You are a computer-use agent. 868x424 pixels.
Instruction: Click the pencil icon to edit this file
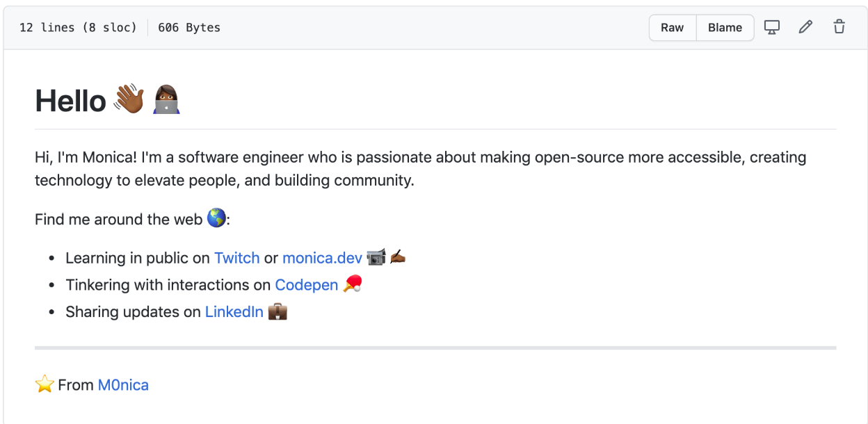click(x=805, y=27)
